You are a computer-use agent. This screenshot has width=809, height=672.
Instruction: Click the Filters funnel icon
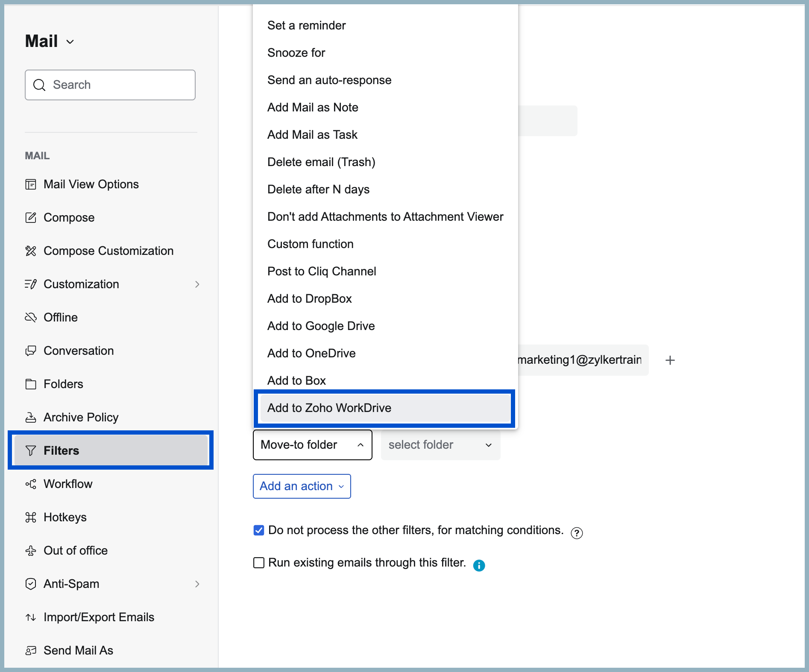pos(31,451)
